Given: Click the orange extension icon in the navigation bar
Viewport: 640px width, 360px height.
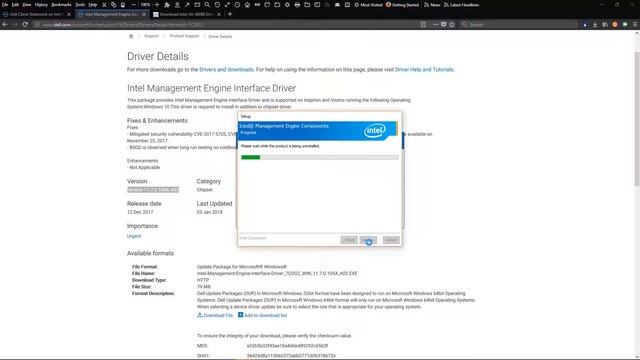Looking at the screenshot, I should (615, 24).
